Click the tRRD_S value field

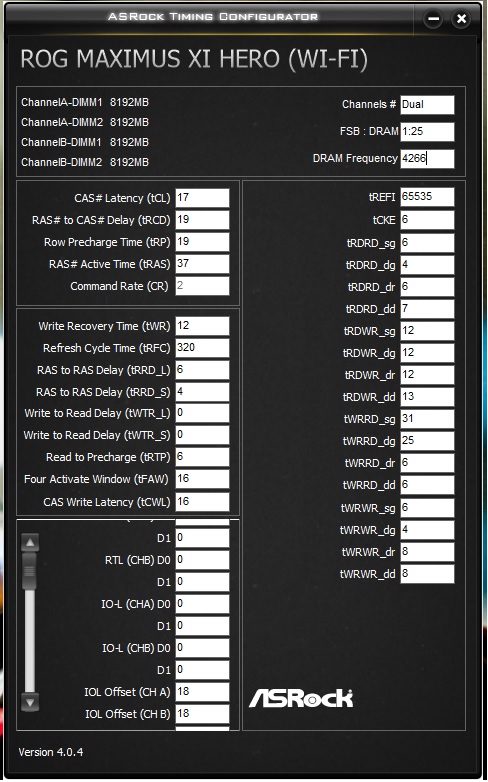click(202, 392)
